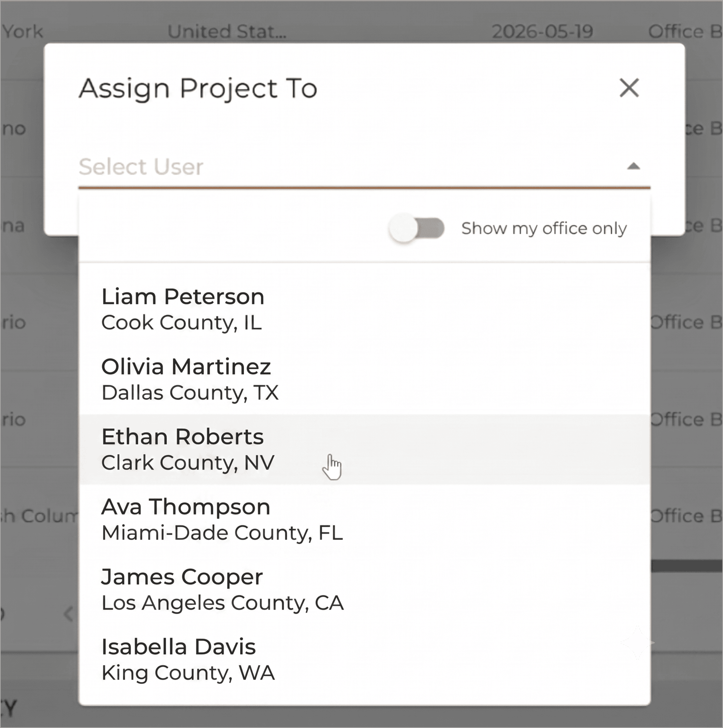The width and height of the screenshot is (723, 728).
Task: Choose Isabella Davis, King County
Action: coord(364,659)
